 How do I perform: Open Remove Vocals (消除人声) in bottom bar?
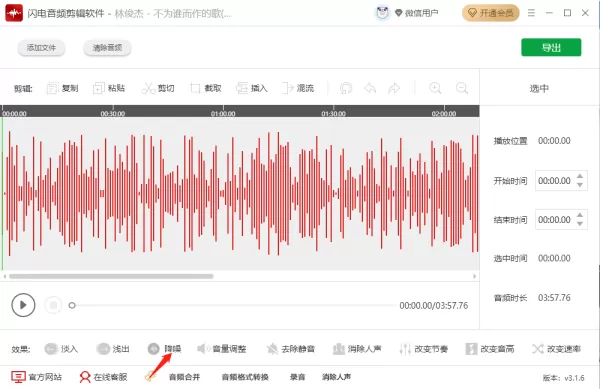coord(336,377)
